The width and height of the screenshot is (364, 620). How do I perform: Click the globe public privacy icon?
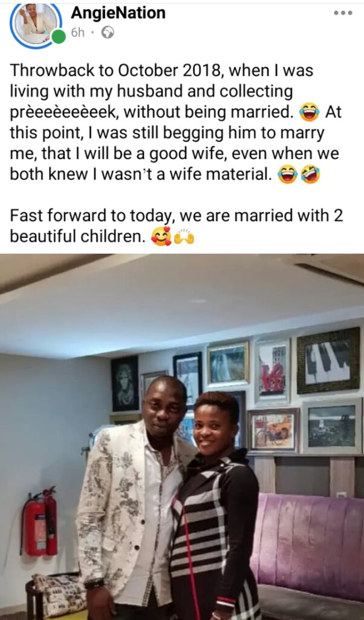[x=108, y=33]
